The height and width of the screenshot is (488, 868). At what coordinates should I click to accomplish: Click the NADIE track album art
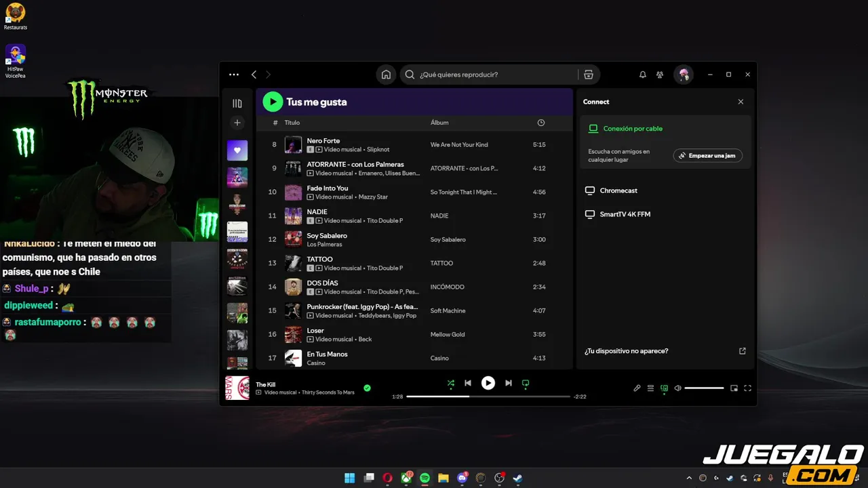coord(293,216)
